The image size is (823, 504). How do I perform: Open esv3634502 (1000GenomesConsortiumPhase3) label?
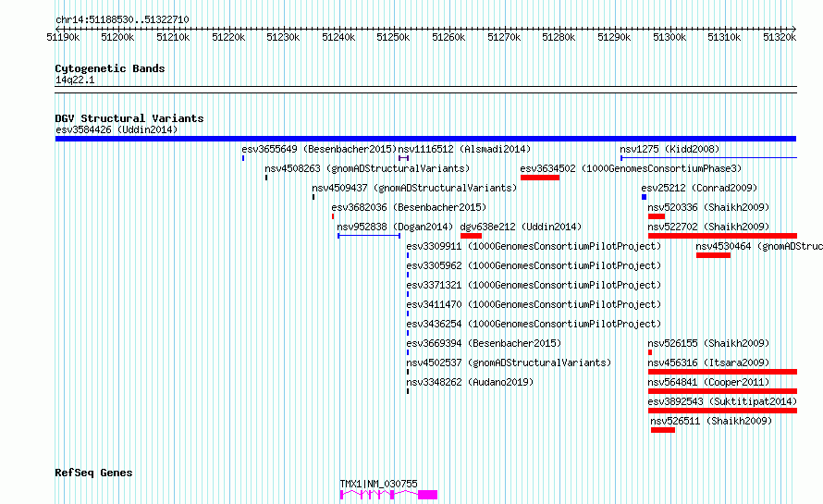point(631,168)
